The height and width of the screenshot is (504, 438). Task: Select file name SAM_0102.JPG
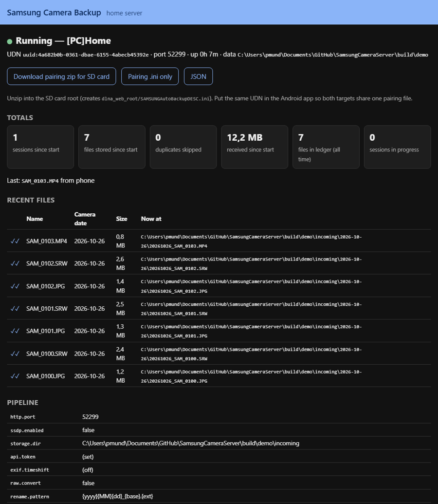pyautogui.click(x=46, y=286)
